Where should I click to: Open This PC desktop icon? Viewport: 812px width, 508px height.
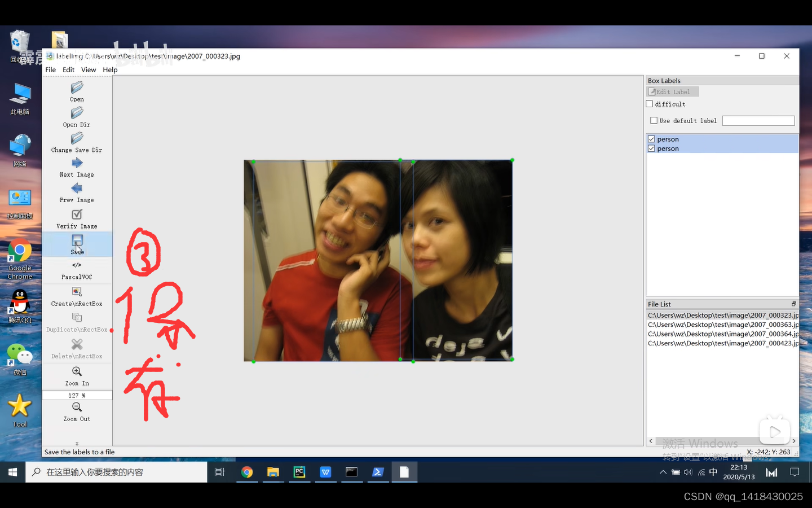click(x=20, y=99)
